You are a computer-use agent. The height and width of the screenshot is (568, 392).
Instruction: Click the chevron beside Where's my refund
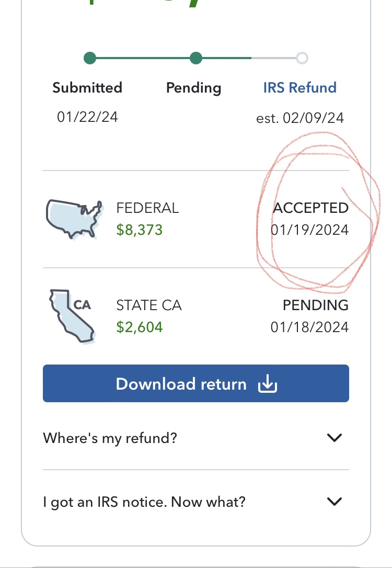point(335,437)
